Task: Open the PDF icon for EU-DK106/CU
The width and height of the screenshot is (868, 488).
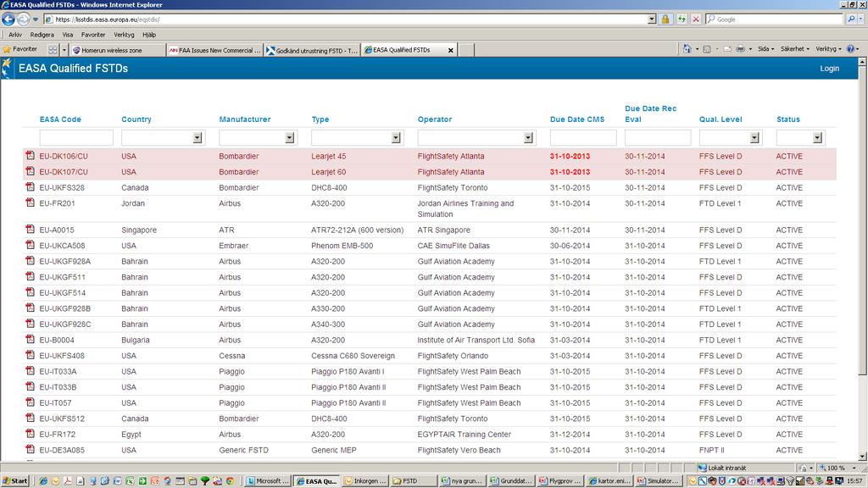Action: coord(30,156)
